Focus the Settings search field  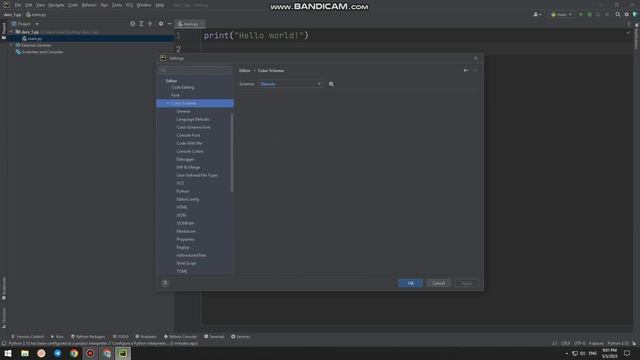[x=196, y=70]
